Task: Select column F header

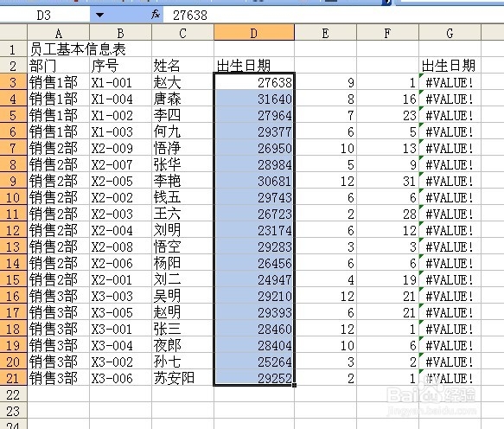Action: tap(387, 33)
